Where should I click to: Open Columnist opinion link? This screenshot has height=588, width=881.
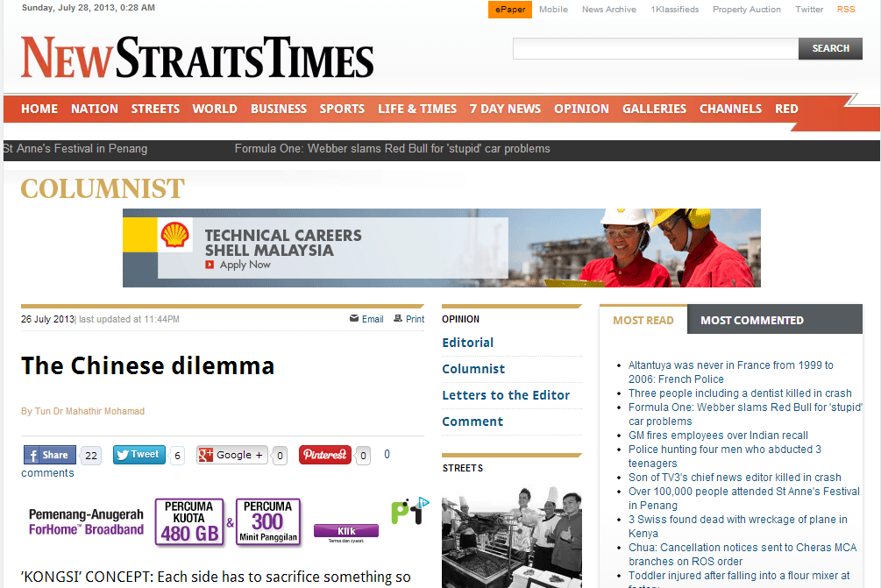coord(473,369)
